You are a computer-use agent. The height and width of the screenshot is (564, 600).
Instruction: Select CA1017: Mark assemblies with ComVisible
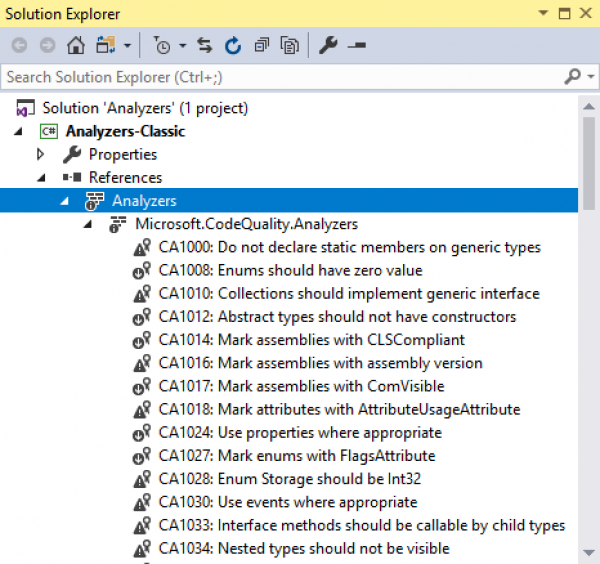point(302,386)
